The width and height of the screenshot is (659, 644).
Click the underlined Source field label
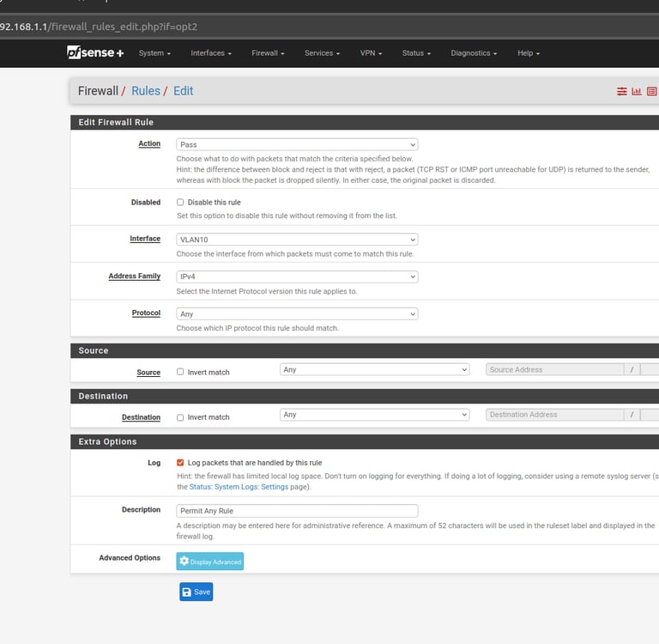[x=148, y=373]
